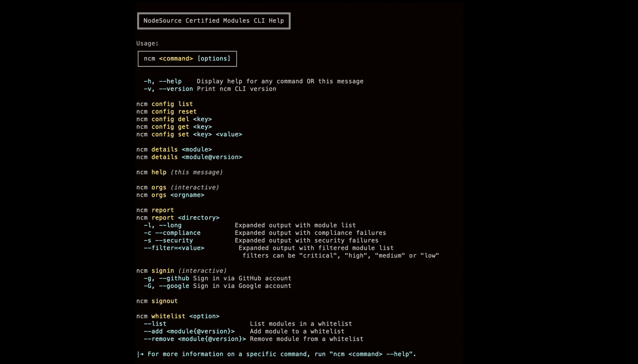Click the '-g, --github' option
The width and height of the screenshot is (638, 364).
[167, 278]
